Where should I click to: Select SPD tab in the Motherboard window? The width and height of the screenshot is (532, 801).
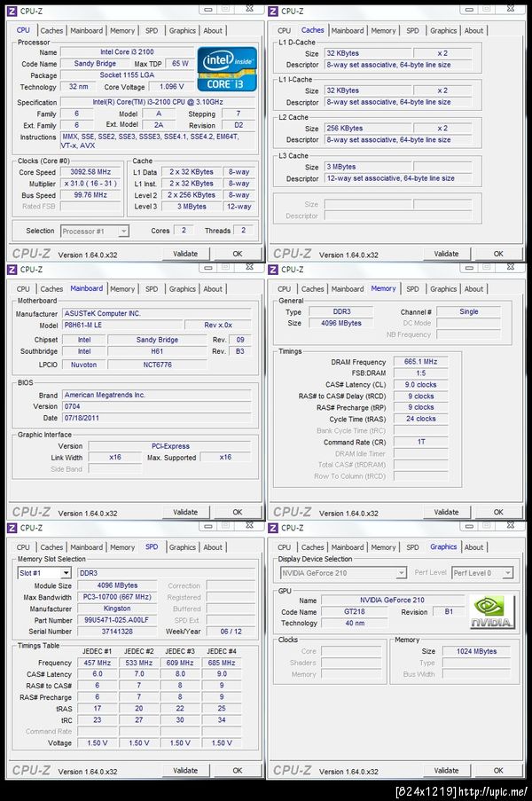152,289
